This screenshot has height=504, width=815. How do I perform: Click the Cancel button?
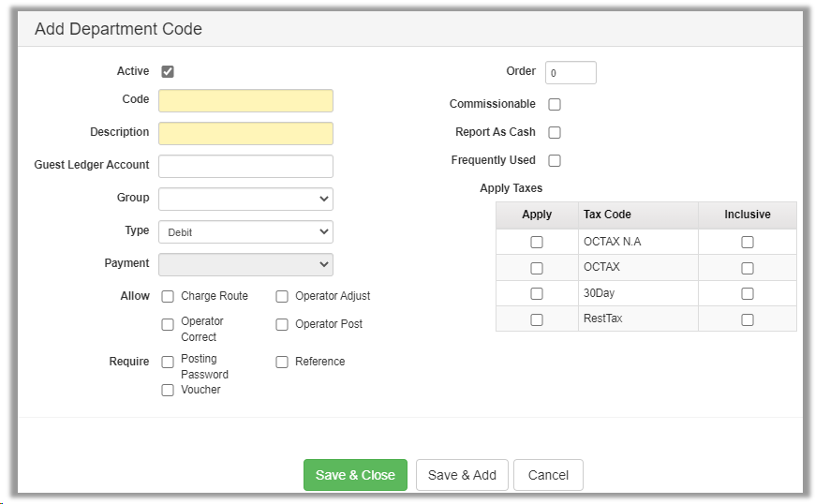tap(548, 475)
